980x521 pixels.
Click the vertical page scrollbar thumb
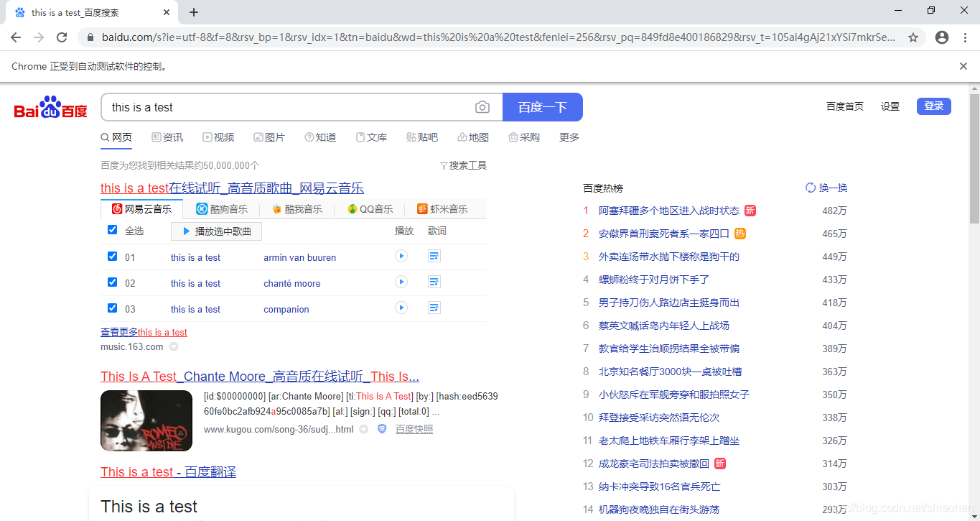tap(974, 158)
